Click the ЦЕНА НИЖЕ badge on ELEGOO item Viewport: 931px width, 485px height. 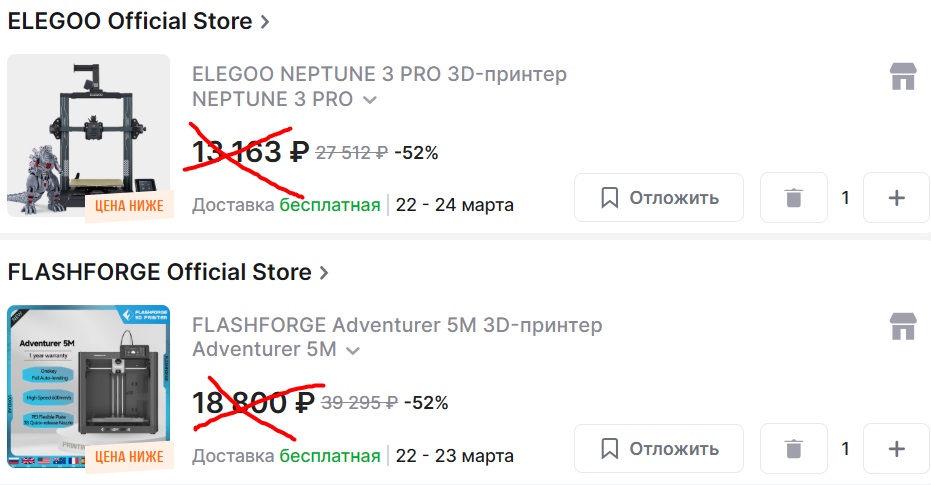(129, 206)
